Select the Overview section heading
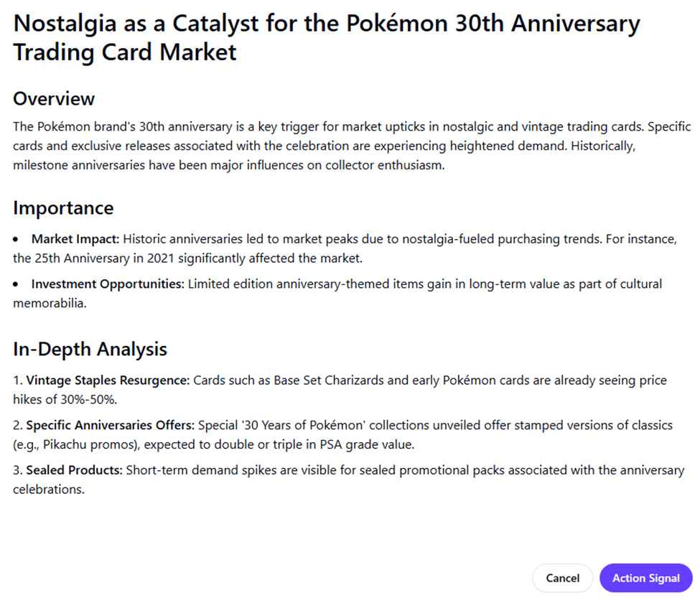 tap(54, 98)
